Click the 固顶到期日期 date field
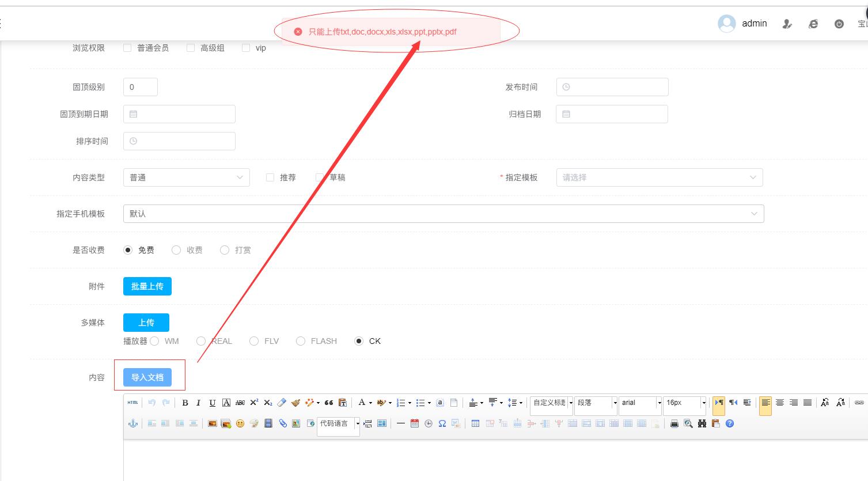This screenshot has height=481, width=868. 179,114
